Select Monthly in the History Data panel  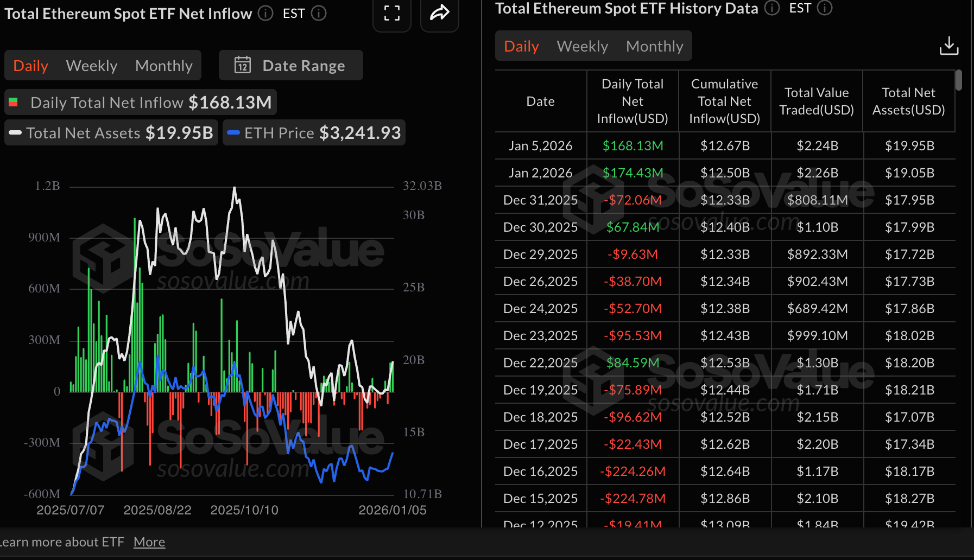(x=654, y=46)
